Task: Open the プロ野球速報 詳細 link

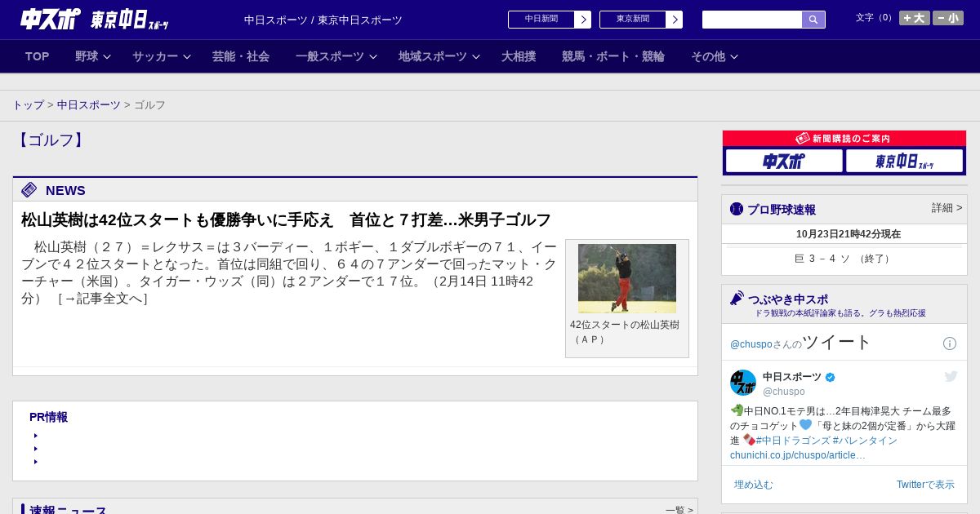Action: [x=947, y=208]
